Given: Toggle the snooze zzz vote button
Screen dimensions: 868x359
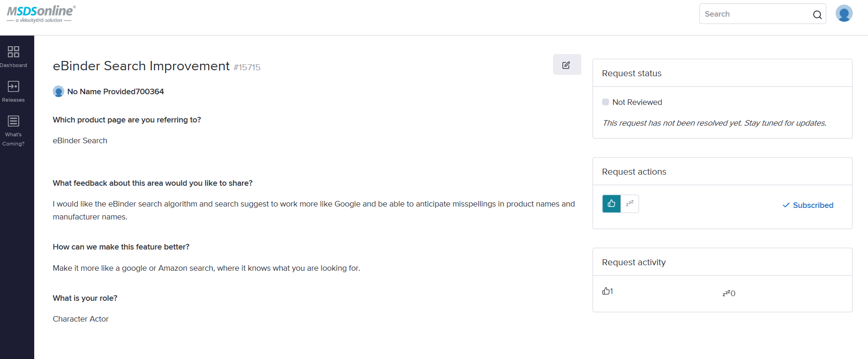Looking at the screenshot, I should coord(630,204).
